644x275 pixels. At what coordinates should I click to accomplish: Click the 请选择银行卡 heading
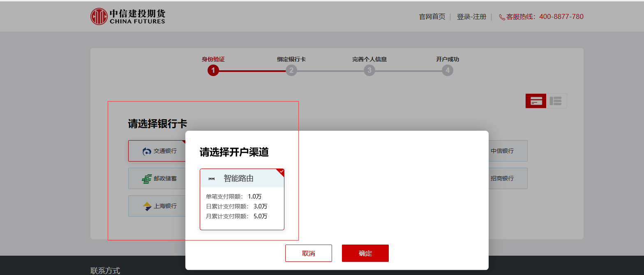tap(157, 124)
